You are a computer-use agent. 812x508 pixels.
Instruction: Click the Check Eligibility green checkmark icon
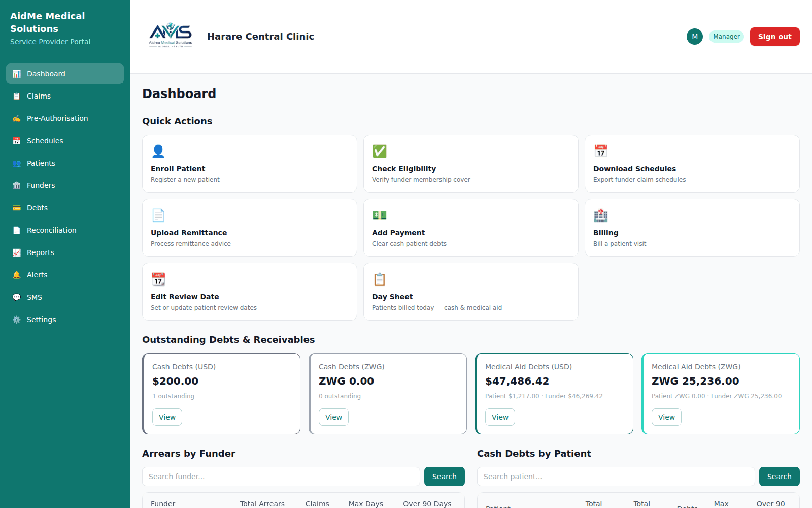pyautogui.click(x=380, y=151)
